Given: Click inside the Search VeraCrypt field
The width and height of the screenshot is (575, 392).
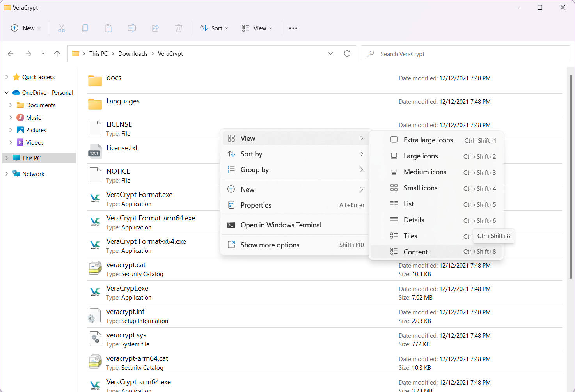Looking at the screenshot, I should (429, 53).
